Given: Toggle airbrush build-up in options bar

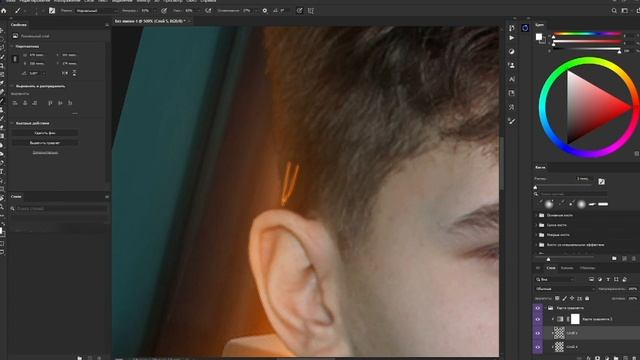Looking at the screenshot, I should (208, 11).
